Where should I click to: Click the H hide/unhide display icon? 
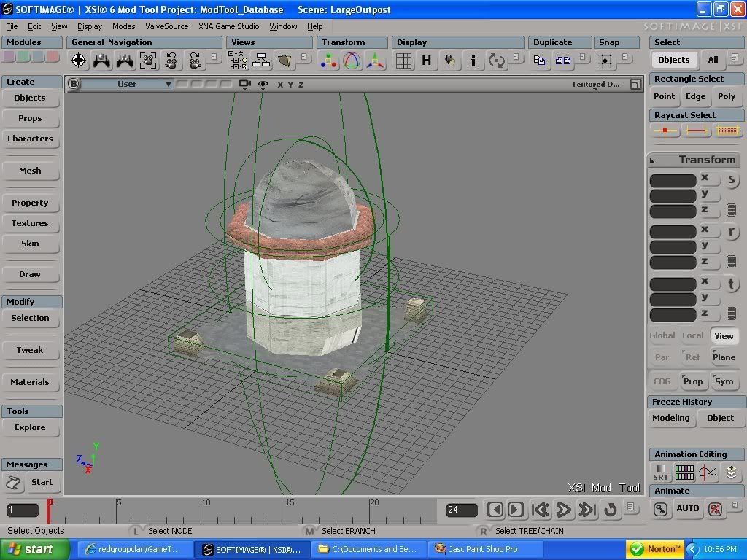(x=426, y=61)
